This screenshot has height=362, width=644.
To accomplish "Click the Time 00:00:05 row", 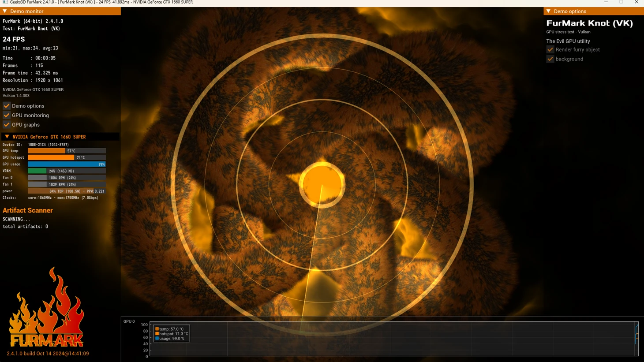I will pos(29,58).
